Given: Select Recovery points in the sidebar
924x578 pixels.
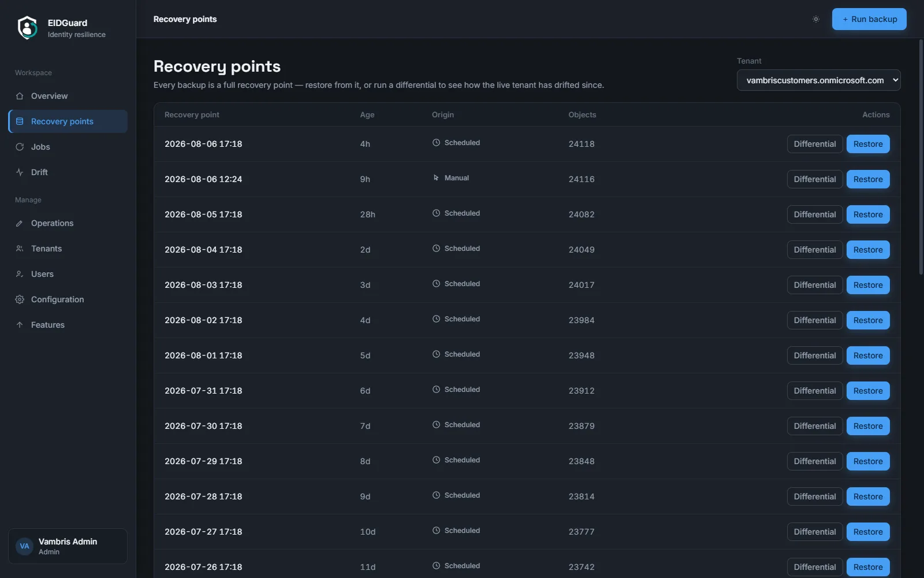Looking at the screenshot, I should pos(68,121).
